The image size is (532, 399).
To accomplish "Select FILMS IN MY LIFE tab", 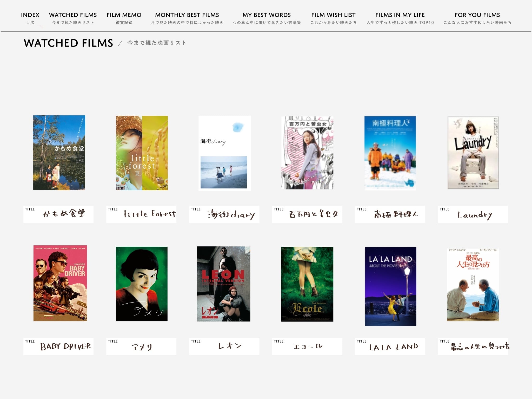I will click(x=400, y=18).
